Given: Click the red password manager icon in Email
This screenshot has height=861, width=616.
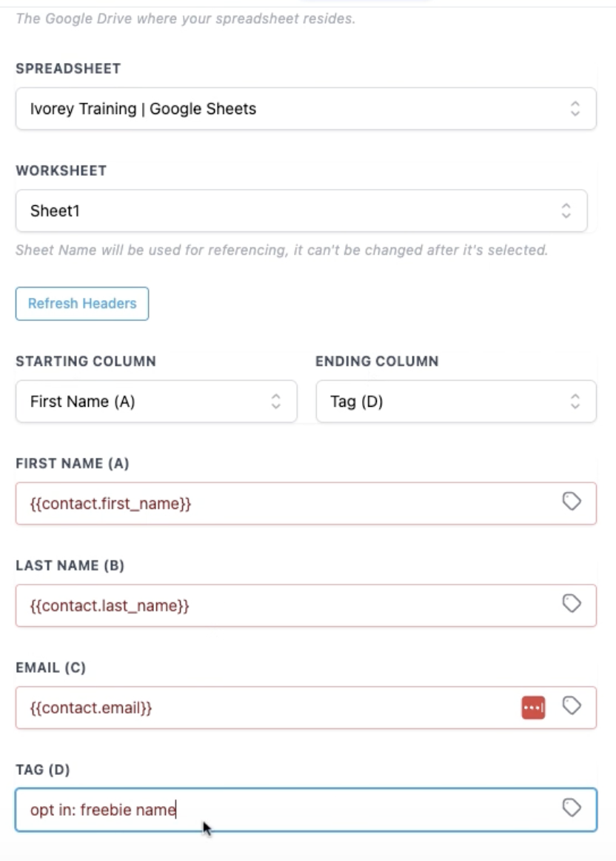Looking at the screenshot, I should (x=533, y=707).
